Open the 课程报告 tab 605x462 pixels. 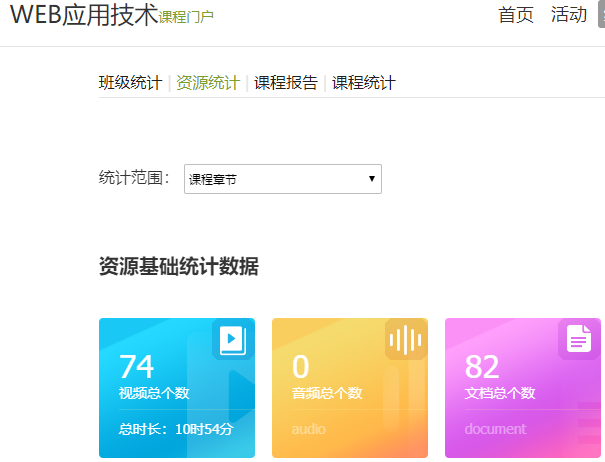coord(286,83)
